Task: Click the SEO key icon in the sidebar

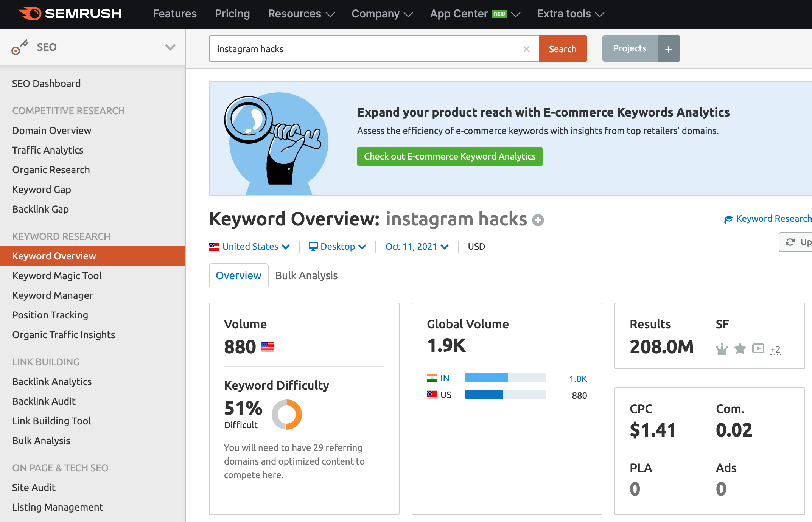Action: 19,47
